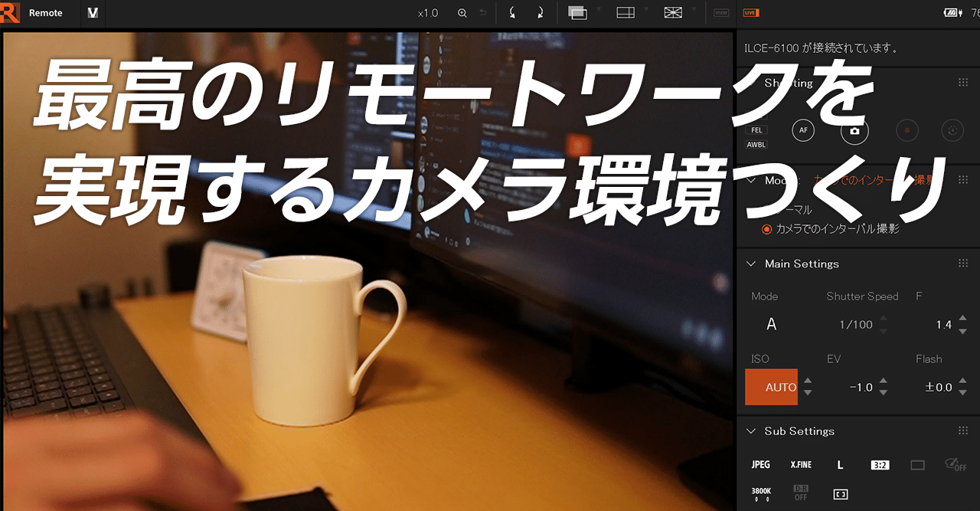Click the X.FINE quality setting
This screenshot has height=511, width=980.
tap(801, 465)
